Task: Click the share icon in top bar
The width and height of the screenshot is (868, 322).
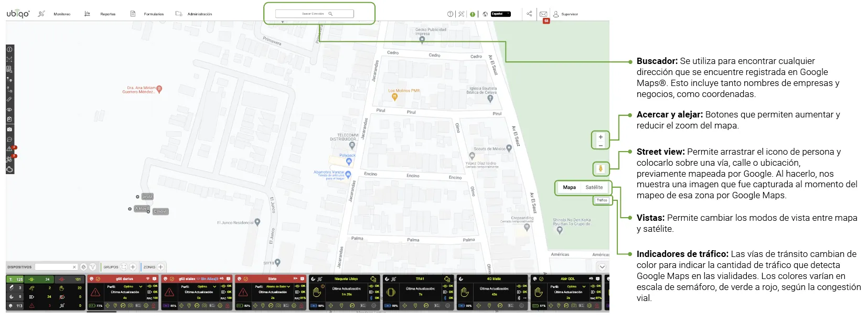Action: tap(529, 14)
